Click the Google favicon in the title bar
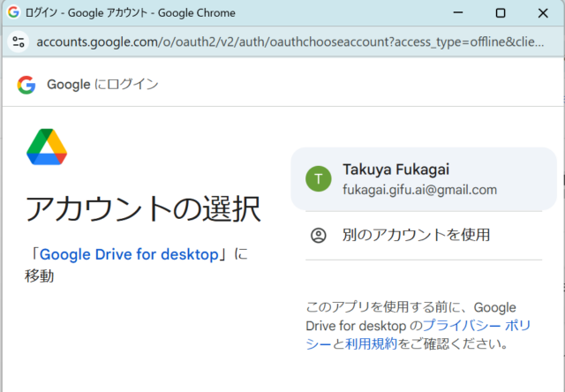This screenshot has height=392, width=565. [x=13, y=12]
